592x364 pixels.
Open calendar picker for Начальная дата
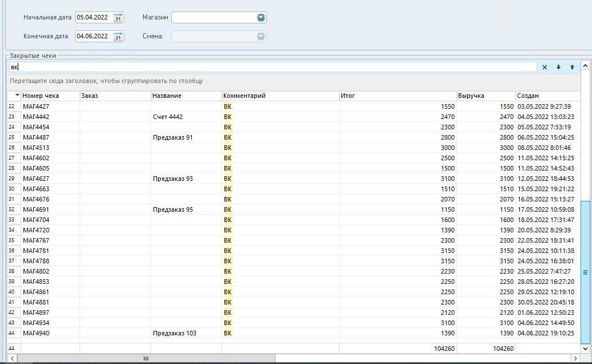(118, 18)
